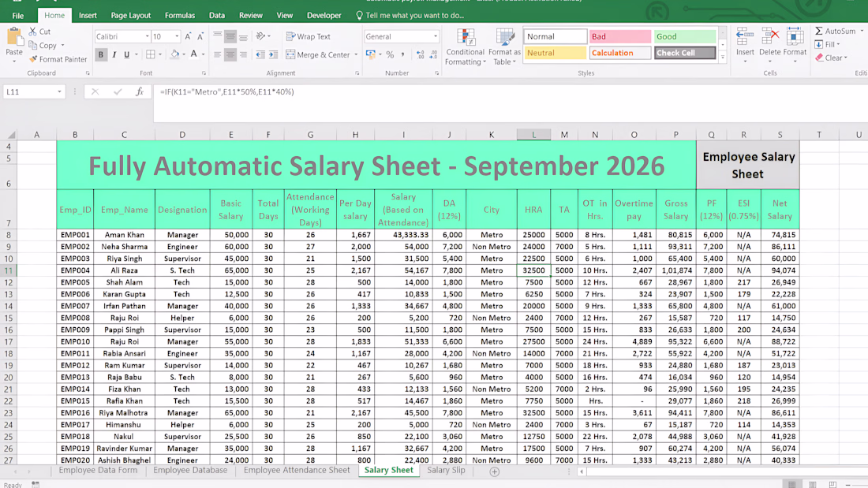The height and width of the screenshot is (488, 868).
Task: Click Increase Decimal icon
Action: [x=421, y=54]
